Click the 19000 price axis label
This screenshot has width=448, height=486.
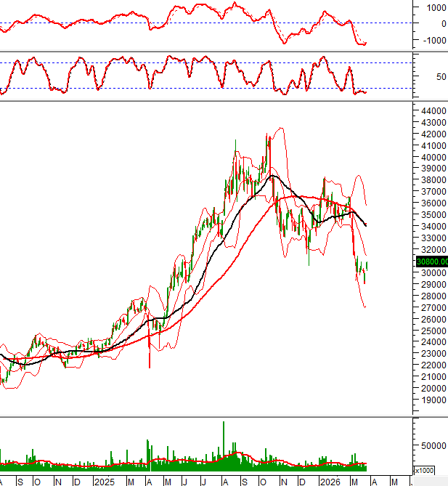tap(431, 400)
